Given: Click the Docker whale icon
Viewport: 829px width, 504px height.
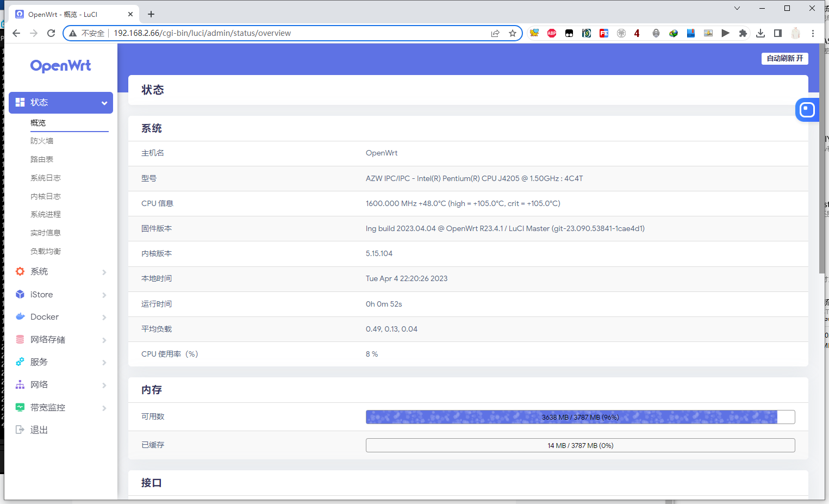Looking at the screenshot, I should (20, 316).
